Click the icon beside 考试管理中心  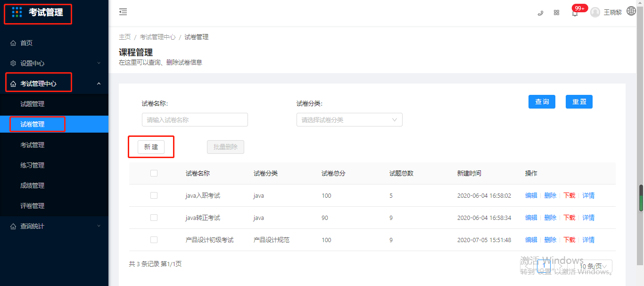click(13, 84)
